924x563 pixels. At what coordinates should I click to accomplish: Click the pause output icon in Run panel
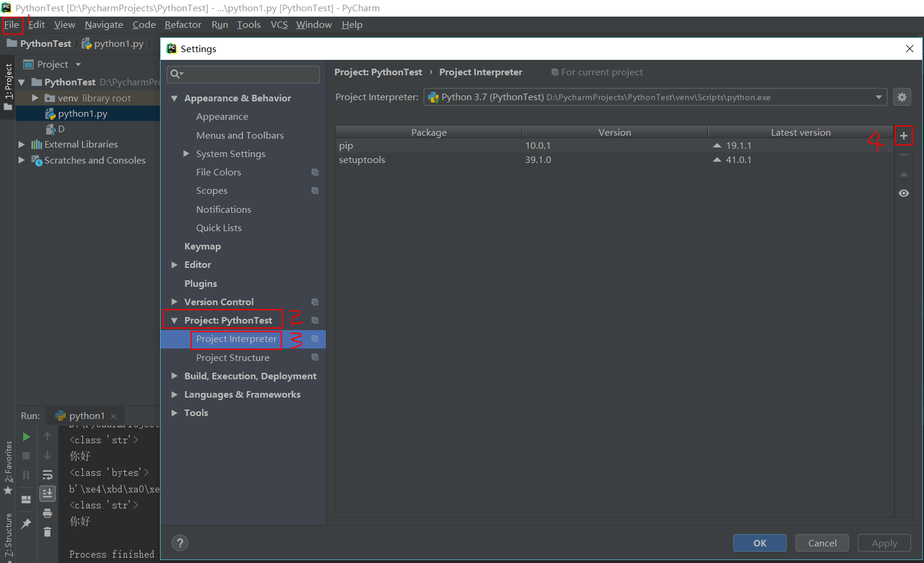[26, 475]
